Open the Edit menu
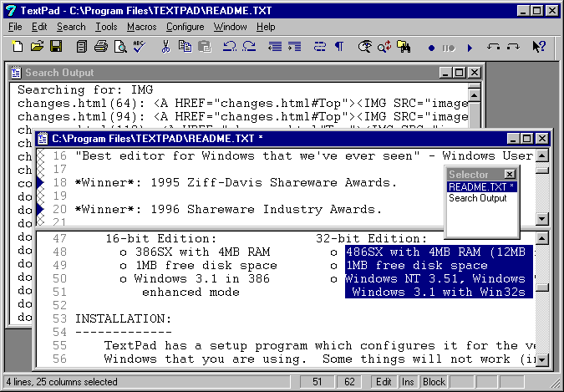The image size is (564, 392). tap(39, 27)
